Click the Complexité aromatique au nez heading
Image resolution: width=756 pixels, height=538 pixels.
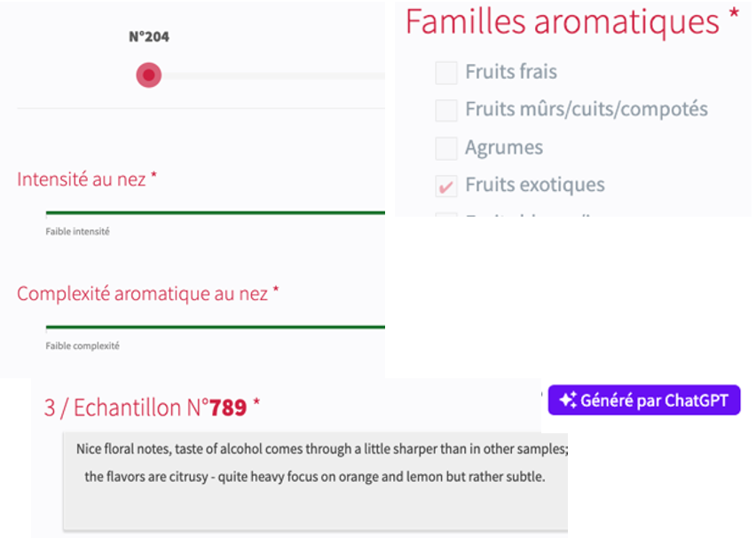[x=142, y=294]
